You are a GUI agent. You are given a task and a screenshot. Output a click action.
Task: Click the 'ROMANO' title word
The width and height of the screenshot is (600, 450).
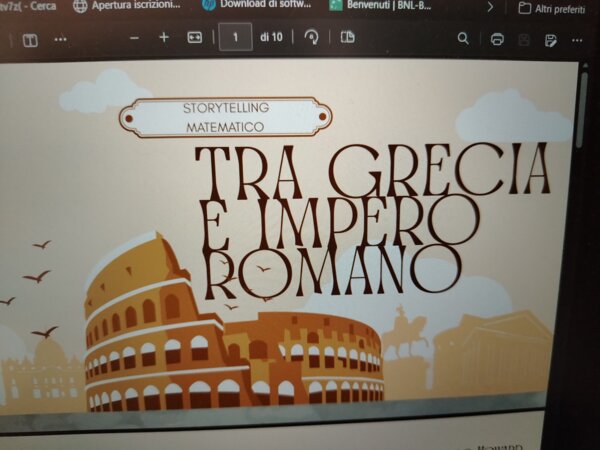[333, 271]
